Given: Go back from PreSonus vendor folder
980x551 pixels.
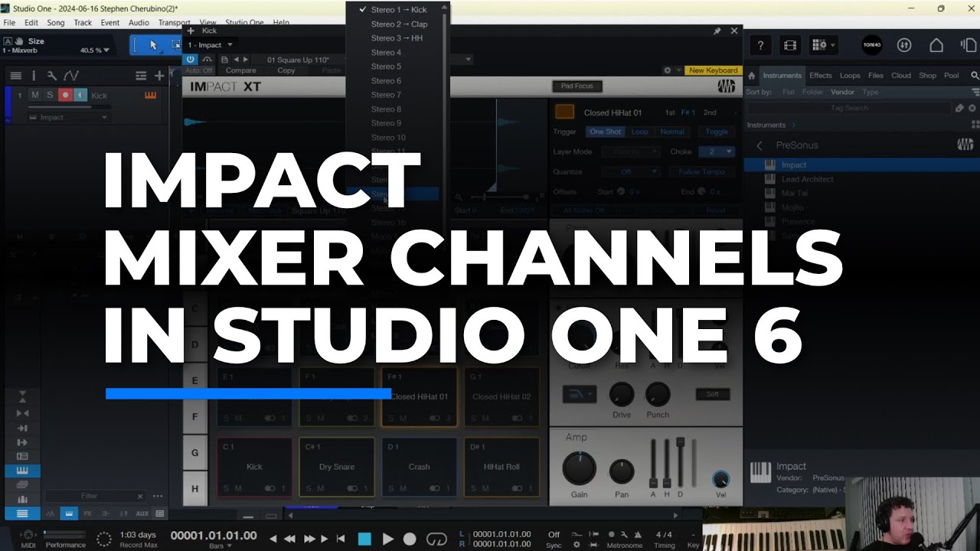Looking at the screenshot, I should [759, 145].
